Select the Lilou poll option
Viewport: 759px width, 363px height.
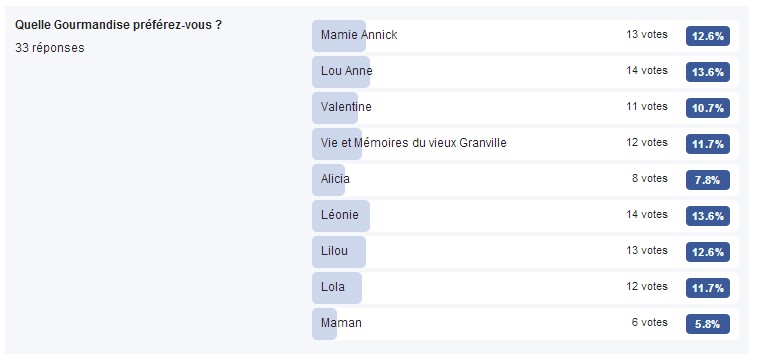click(x=525, y=252)
